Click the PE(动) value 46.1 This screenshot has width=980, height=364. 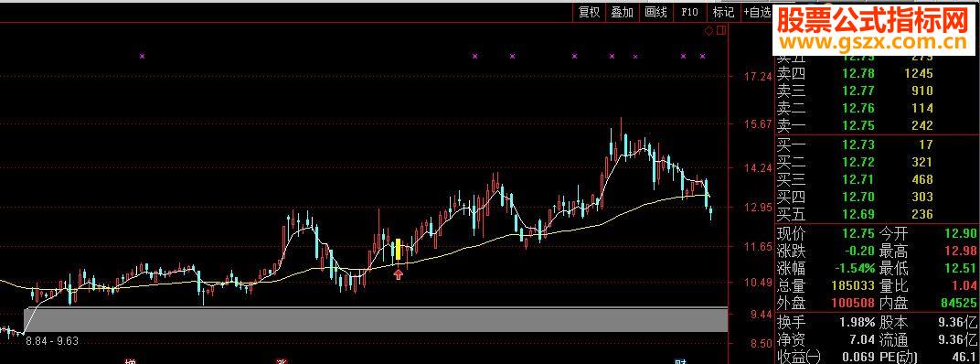click(x=964, y=358)
